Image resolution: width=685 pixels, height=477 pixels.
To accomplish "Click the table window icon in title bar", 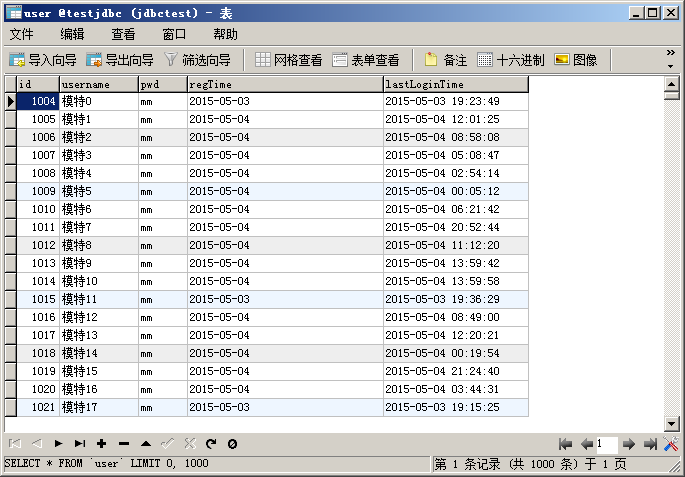I will pos(14,13).
